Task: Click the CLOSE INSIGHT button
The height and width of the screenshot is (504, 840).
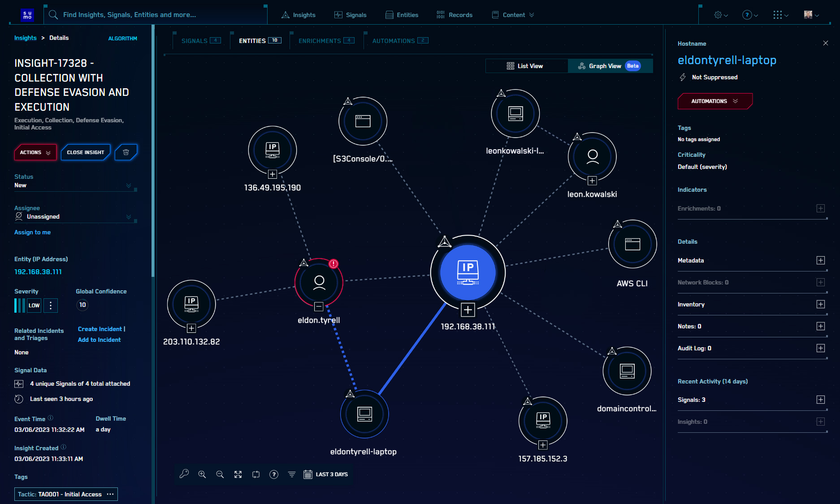Action: tap(86, 152)
